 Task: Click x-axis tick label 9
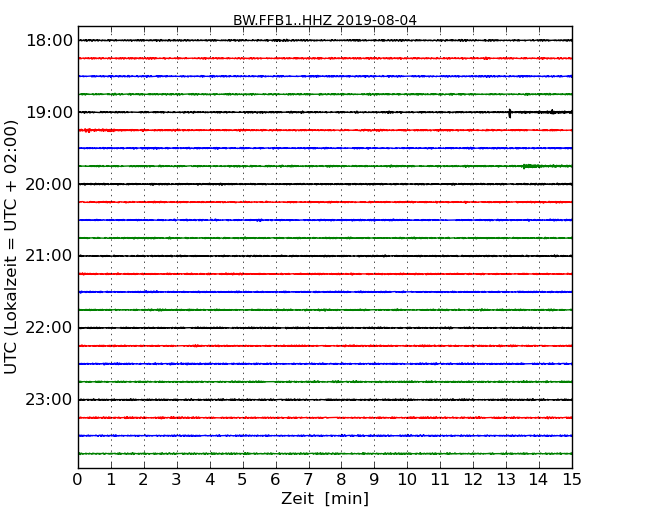pyautogui.click(x=374, y=480)
